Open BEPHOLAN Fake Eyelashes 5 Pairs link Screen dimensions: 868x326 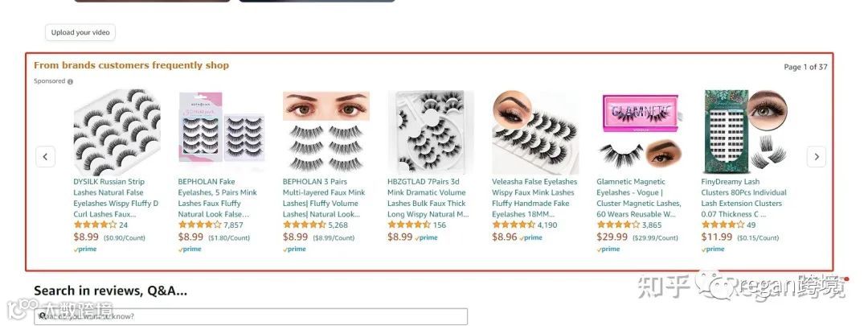click(218, 198)
